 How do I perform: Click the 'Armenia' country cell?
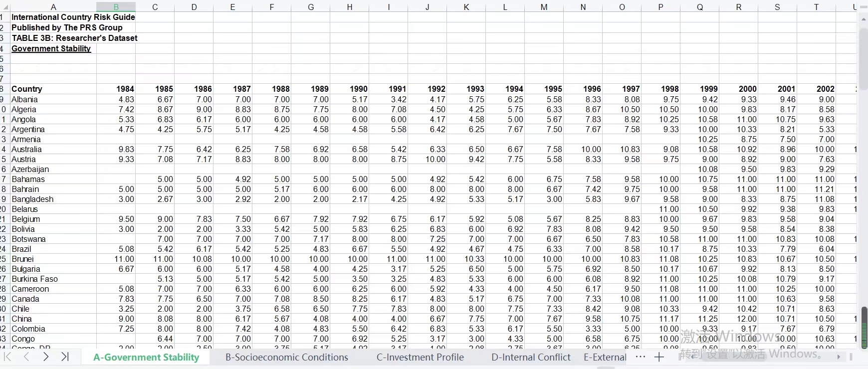pyautogui.click(x=53, y=139)
